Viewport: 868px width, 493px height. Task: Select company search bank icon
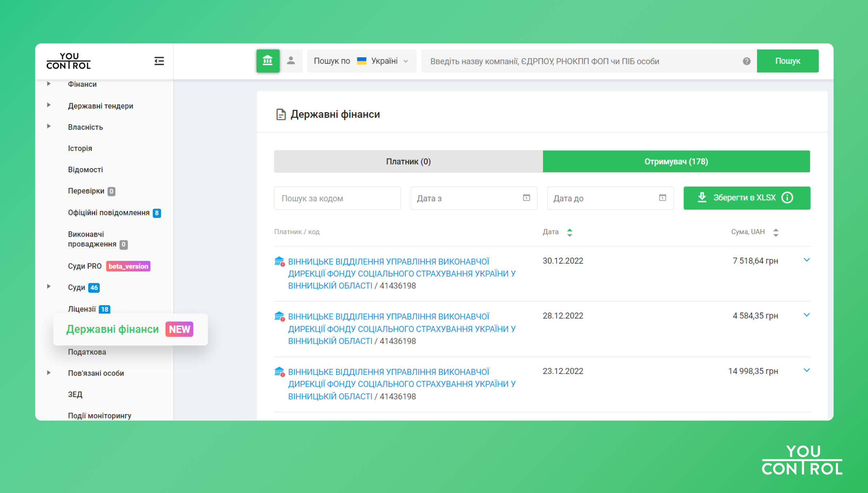[268, 61]
